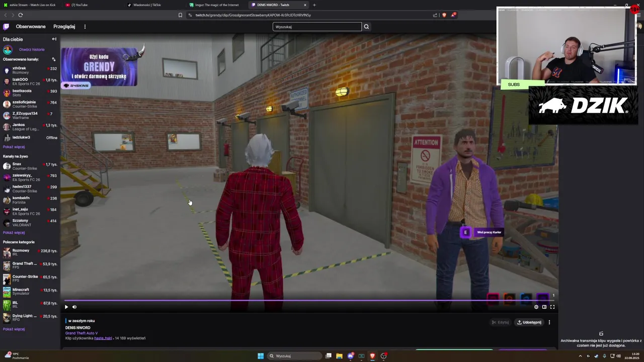This screenshot has height=362, width=644.
Task: Focus the Twitch Wyszukaj search field
Action: click(317, 27)
